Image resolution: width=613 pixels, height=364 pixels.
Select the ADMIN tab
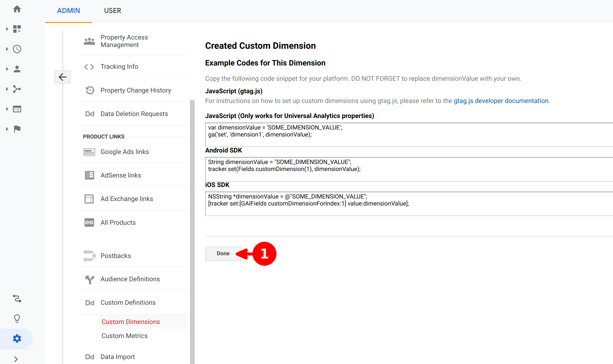(69, 11)
